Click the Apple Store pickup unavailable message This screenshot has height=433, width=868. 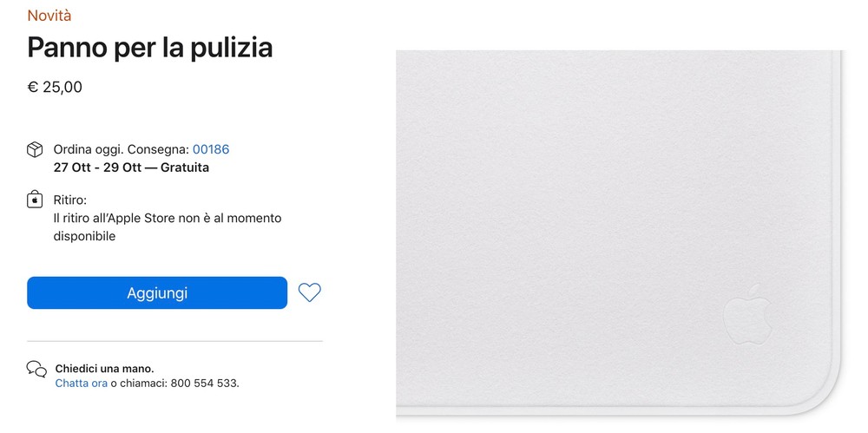pos(167,226)
